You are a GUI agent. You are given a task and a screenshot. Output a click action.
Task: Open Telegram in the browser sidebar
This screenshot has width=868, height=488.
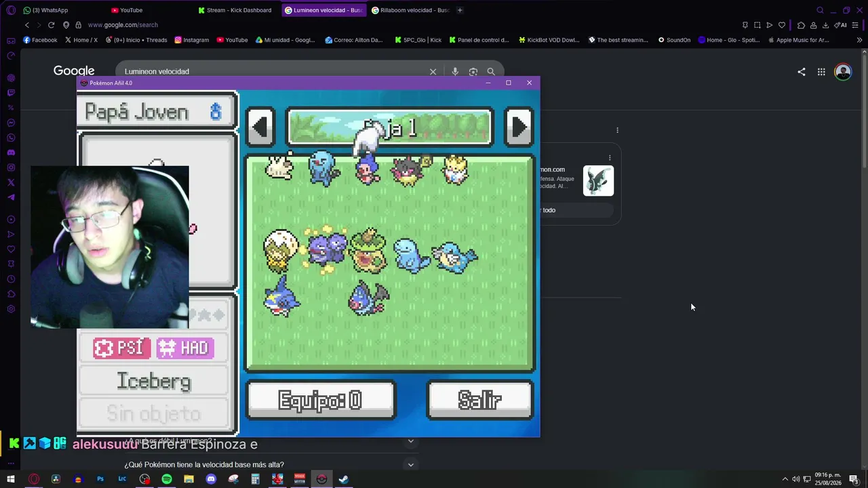[x=11, y=197]
